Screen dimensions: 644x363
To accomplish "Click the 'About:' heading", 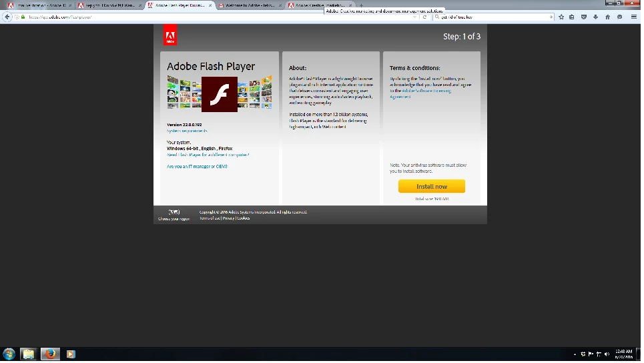I will coord(299,68).
